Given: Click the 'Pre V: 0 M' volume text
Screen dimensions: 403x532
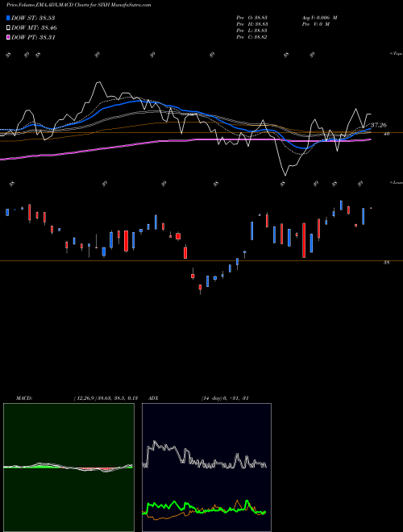Looking at the screenshot, I should point(315,24).
